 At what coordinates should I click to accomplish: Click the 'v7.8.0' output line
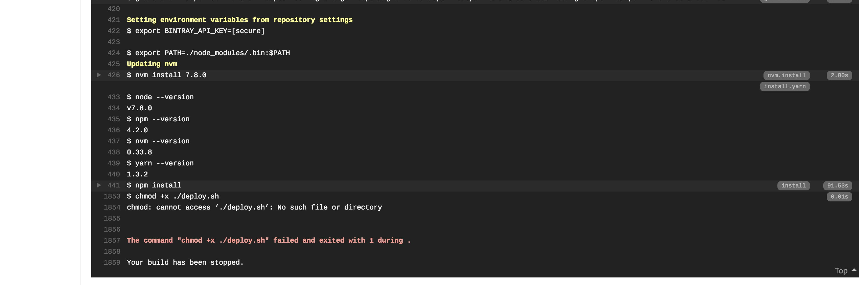click(x=139, y=108)
